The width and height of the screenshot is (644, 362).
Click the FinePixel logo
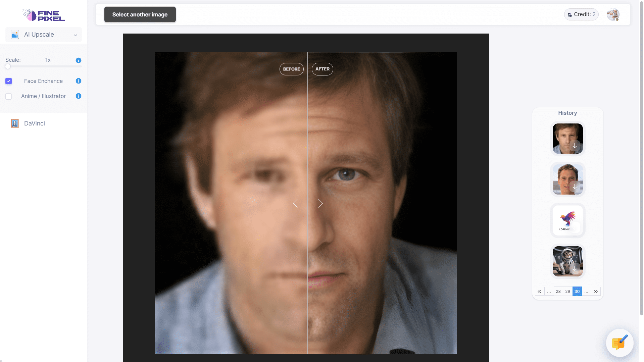43,14
